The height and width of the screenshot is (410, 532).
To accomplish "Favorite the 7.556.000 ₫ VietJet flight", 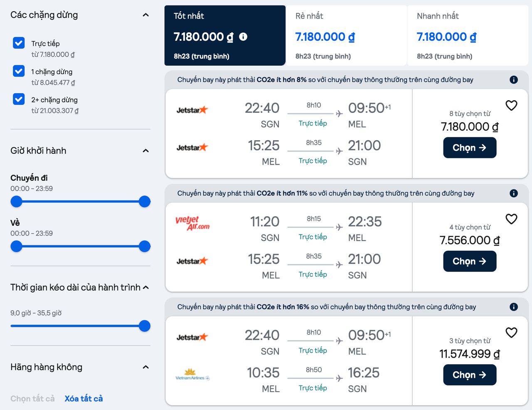I will [511, 219].
